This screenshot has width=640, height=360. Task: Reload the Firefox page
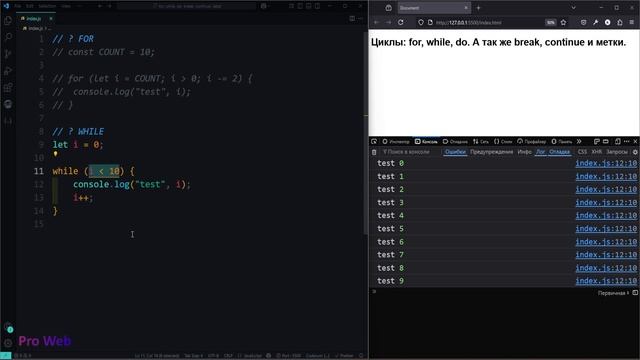tap(401, 22)
